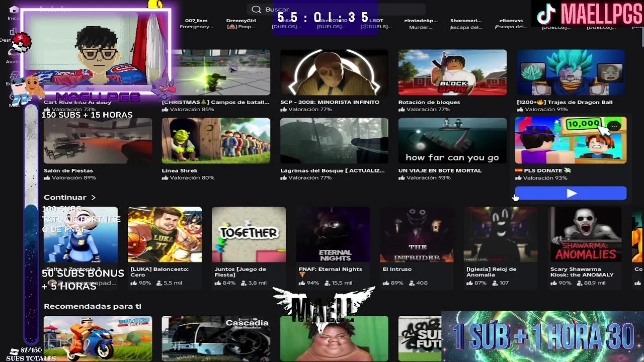Open the Zootopia stairs game thumbnail
Image resolution: width=644 pixels, height=362 pixels.
pos(80,234)
